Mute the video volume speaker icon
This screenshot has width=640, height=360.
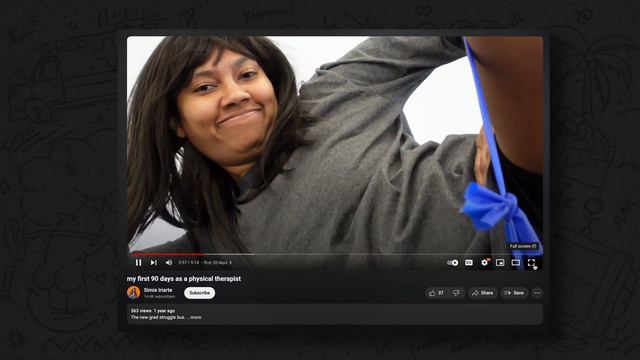(169, 262)
